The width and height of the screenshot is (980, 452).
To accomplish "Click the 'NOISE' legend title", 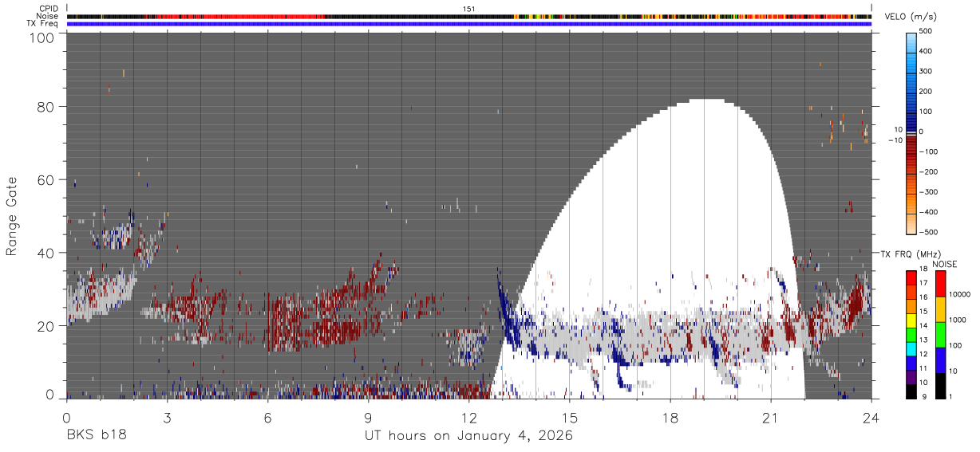I will (944, 264).
